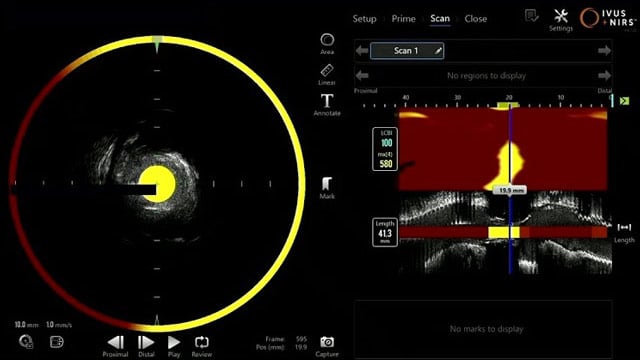Click the pencil edit icon on Scan 1
640x360 pixels.
coord(438,51)
